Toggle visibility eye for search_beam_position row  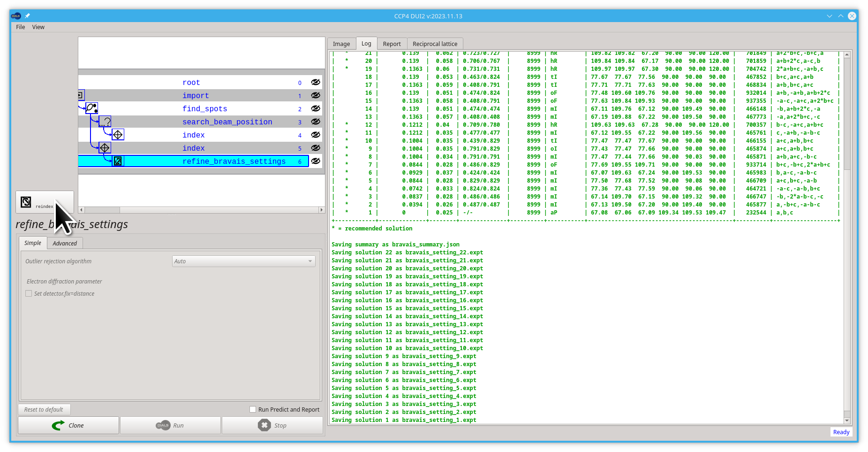[316, 122]
